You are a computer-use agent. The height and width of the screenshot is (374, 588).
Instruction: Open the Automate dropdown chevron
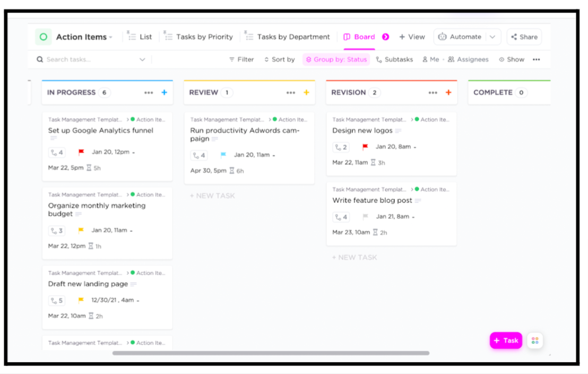492,37
